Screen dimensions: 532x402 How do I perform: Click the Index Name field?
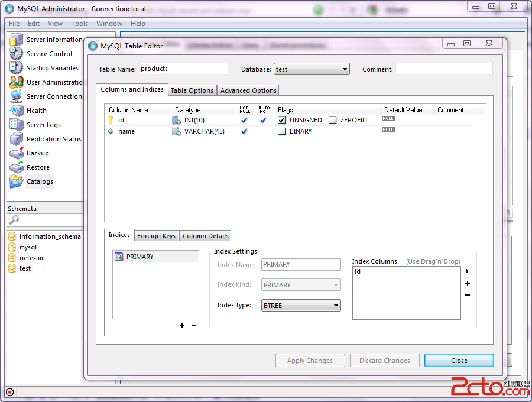(301, 265)
